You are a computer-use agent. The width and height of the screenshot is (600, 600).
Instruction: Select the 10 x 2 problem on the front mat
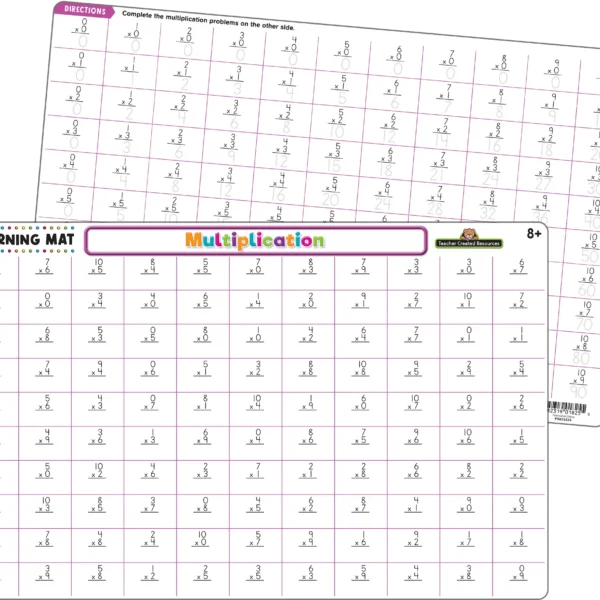pyautogui.click(x=97, y=471)
